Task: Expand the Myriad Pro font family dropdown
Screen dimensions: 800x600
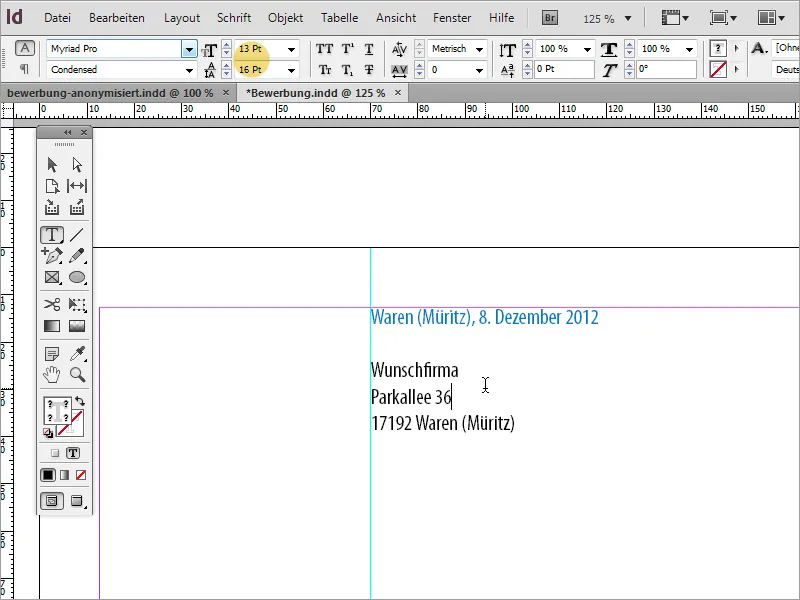Action: coord(189,49)
